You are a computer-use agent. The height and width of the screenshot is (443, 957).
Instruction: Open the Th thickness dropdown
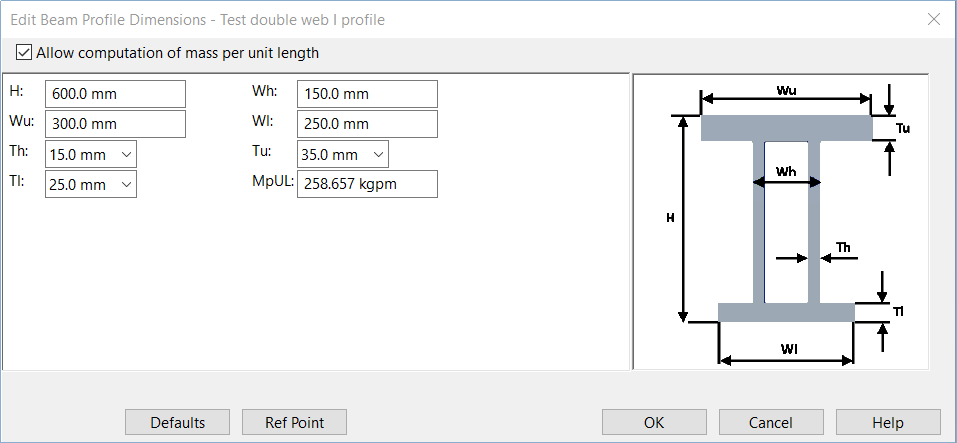coord(126,154)
